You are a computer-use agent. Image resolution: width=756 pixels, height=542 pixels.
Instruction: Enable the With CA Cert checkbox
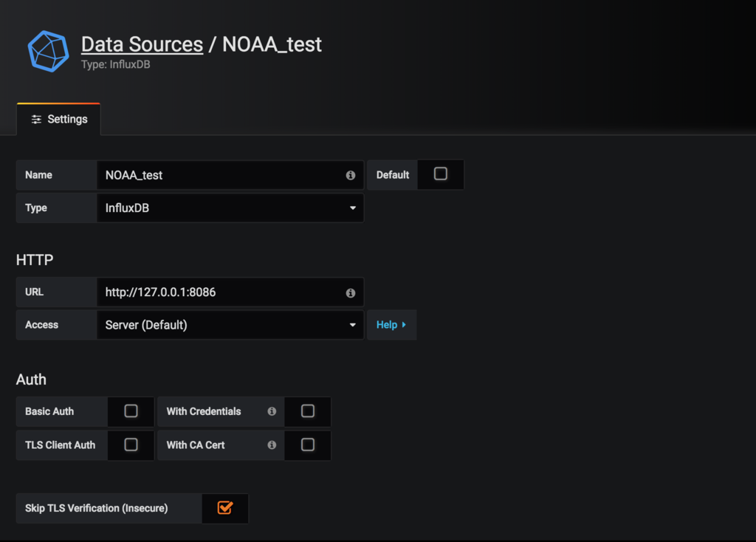coord(308,445)
